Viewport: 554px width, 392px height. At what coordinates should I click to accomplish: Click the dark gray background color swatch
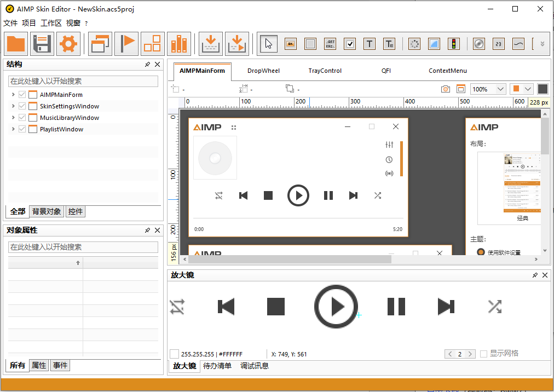pyautogui.click(x=543, y=89)
